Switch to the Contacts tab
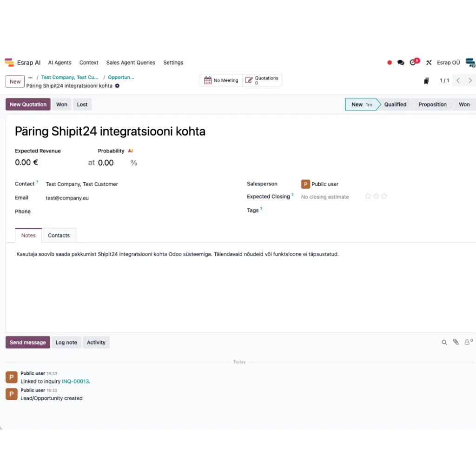The width and height of the screenshot is (476, 476). click(59, 235)
